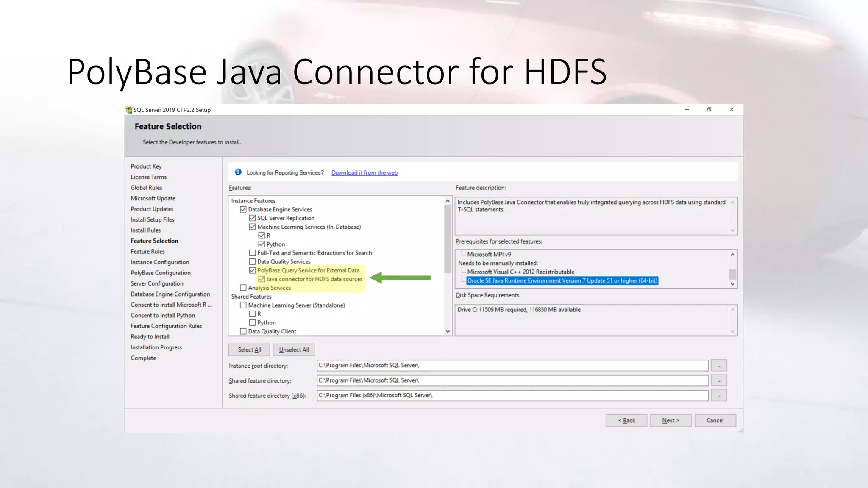The height and width of the screenshot is (488, 868).
Task: Proceed with the Next > button
Action: click(x=670, y=420)
